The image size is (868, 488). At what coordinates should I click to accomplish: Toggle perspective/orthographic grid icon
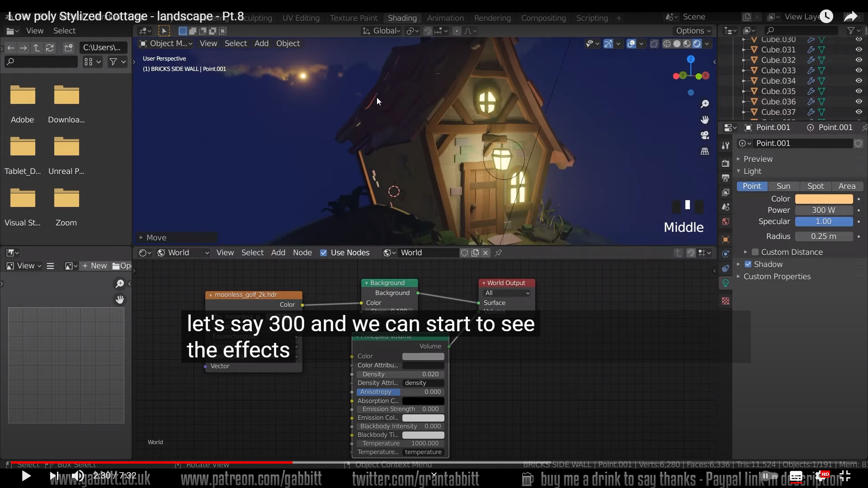pyautogui.click(x=704, y=151)
